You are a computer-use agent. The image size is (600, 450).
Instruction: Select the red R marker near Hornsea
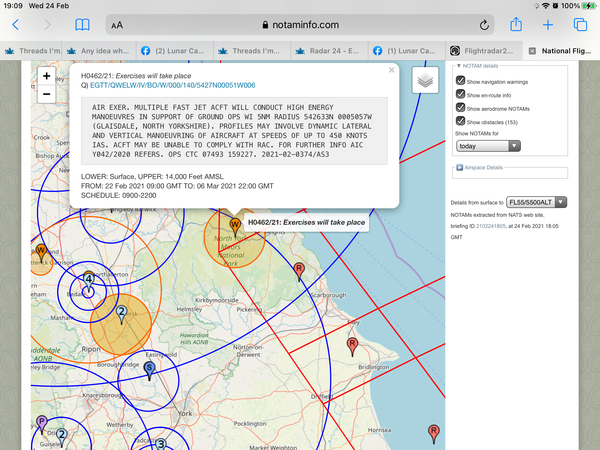[434, 433]
